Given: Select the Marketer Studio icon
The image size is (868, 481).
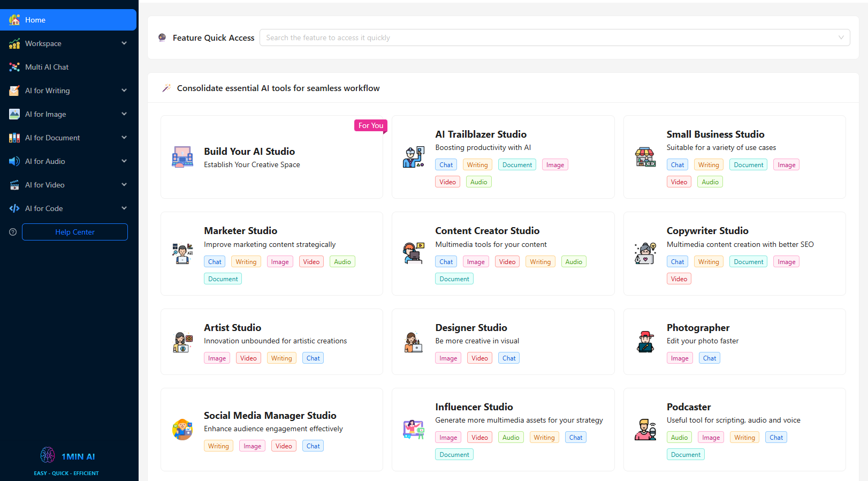Looking at the screenshot, I should point(182,253).
